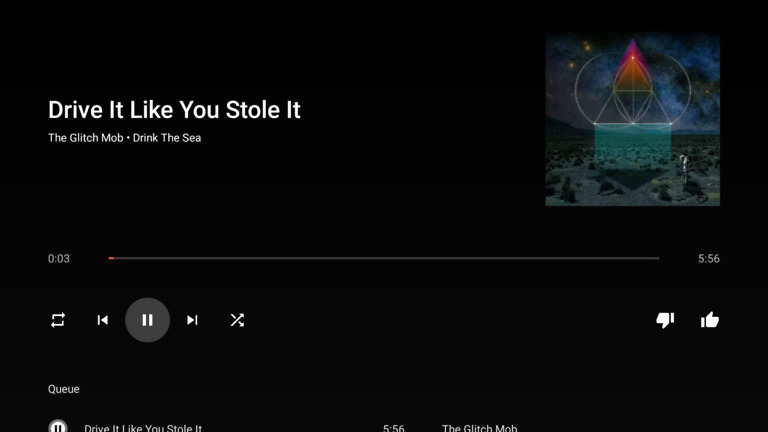Select the Queue heading
Image resolution: width=768 pixels, height=432 pixels.
coord(64,389)
